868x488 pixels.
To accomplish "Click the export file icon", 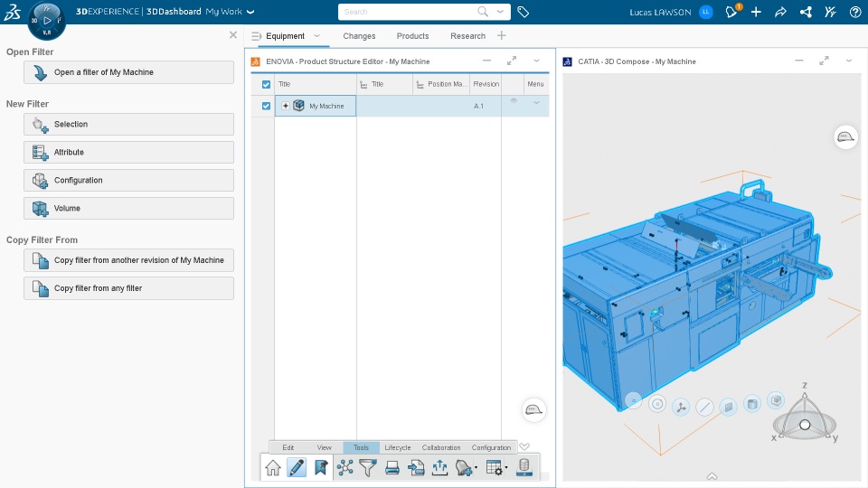I will coord(416,468).
